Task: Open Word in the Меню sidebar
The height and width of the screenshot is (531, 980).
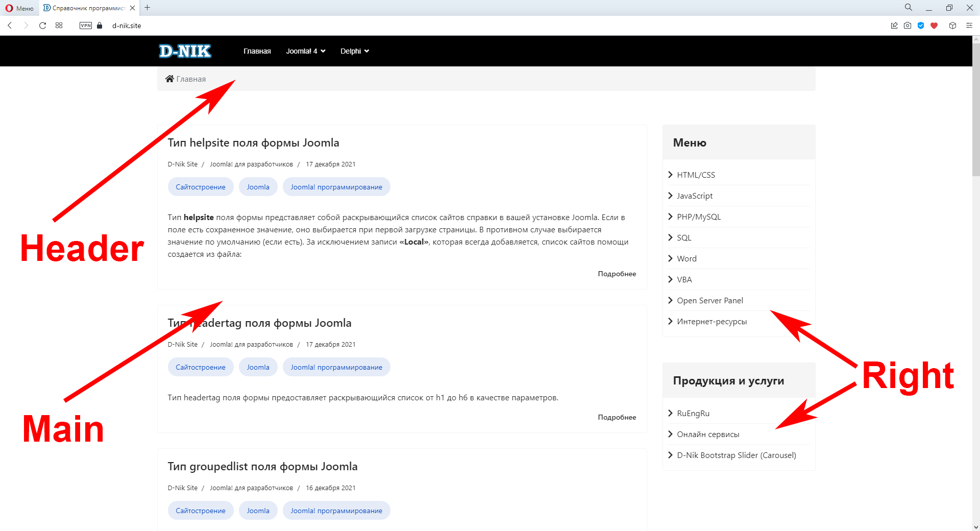Action: [x=687, y=258]
